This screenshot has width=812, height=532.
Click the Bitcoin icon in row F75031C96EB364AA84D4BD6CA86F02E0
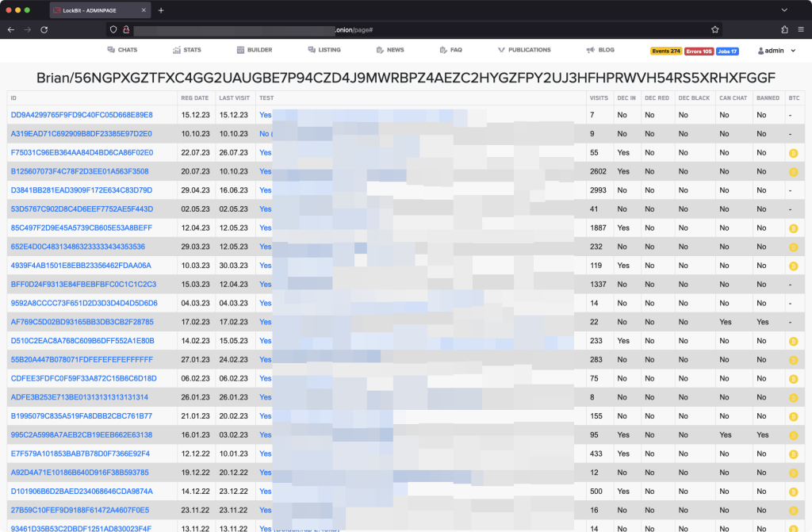tap(792, 153)
